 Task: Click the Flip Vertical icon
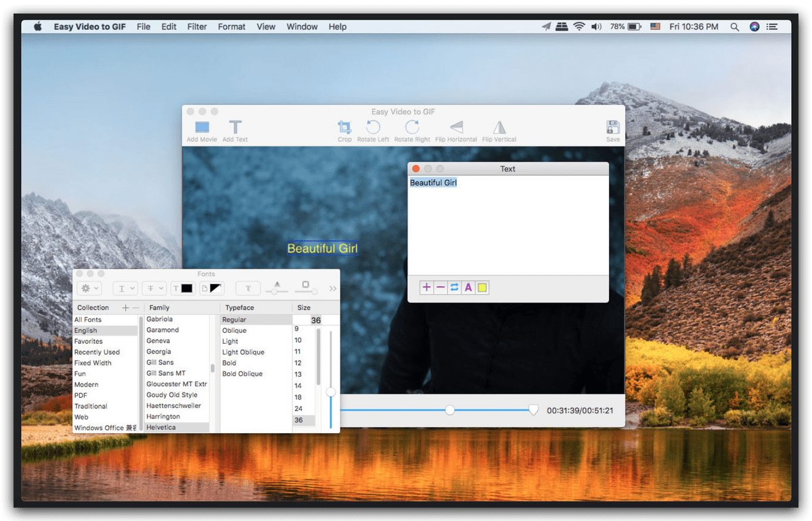(499, 127)
